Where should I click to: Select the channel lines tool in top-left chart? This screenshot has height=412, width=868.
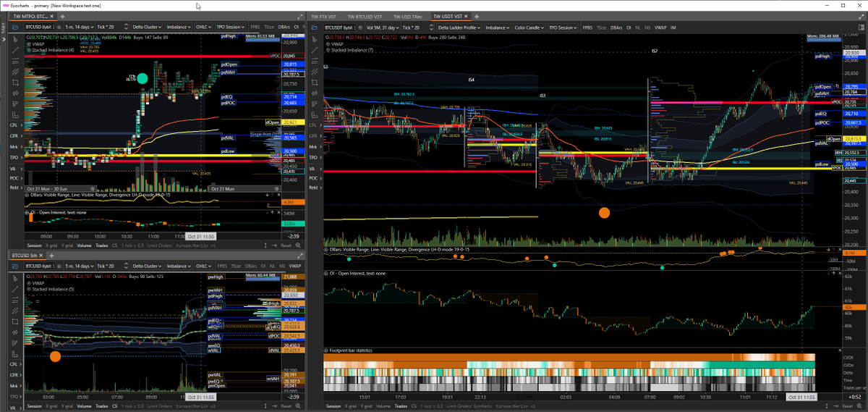pos(15,72)
